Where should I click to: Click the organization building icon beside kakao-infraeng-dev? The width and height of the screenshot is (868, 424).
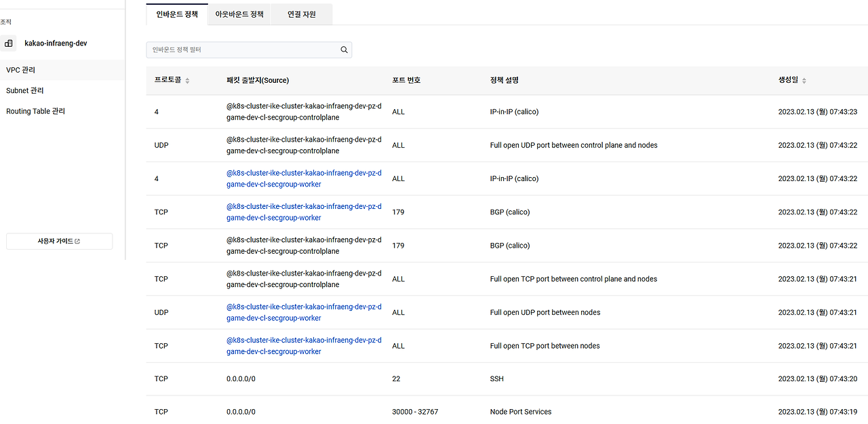pyautogui.click(x=9, y=43)
